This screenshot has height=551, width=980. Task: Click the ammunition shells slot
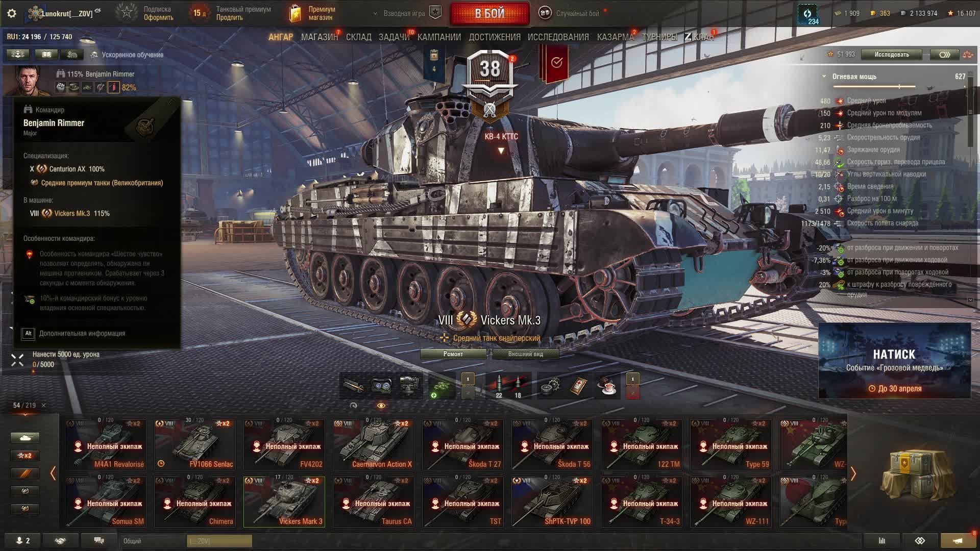coord(508,386)
